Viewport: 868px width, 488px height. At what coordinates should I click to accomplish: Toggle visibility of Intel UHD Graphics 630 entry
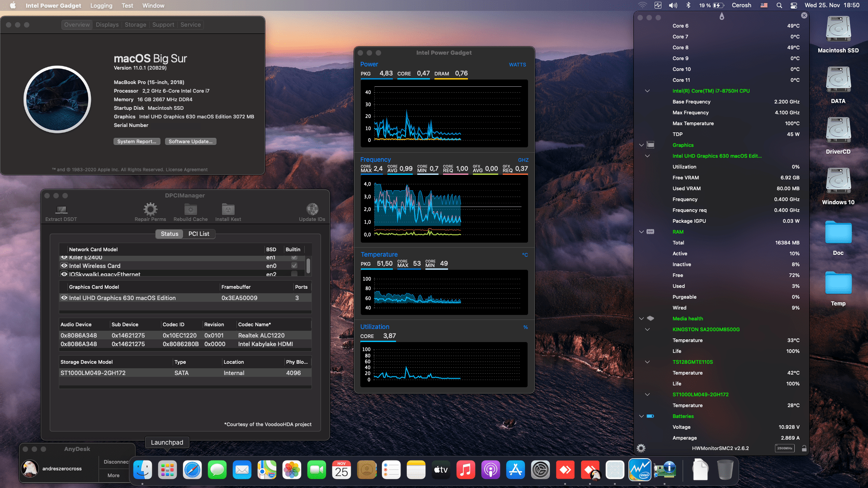coord(64,297)
